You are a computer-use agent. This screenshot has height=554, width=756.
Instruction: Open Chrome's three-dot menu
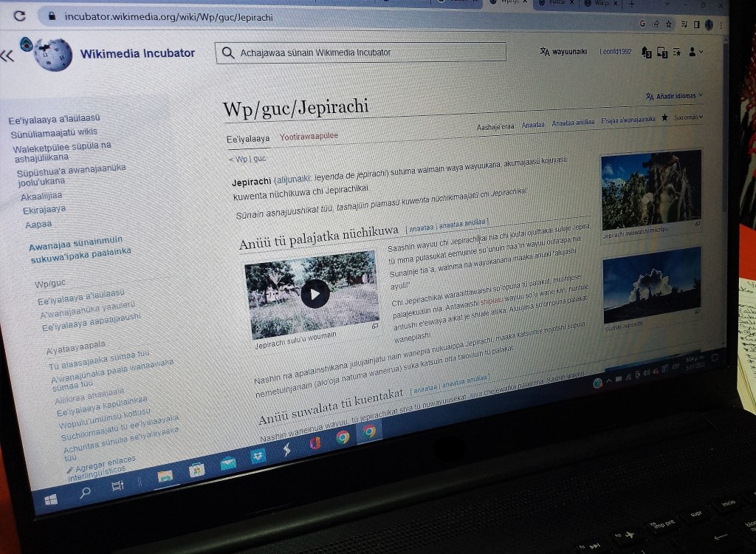pyautogui.click(x=721, y=25)
